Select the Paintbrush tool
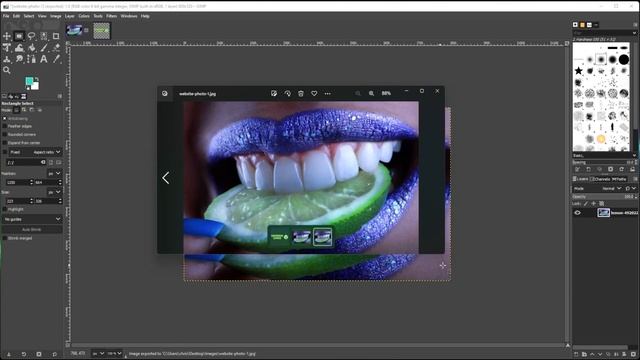Screen dimensions: 640x360 click(44, 48)
